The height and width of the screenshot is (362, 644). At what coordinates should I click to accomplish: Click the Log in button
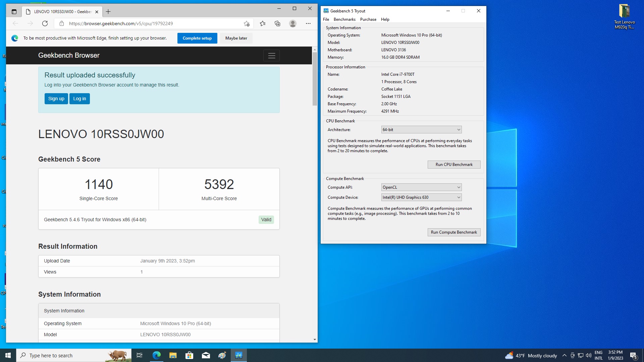point(79,99)
